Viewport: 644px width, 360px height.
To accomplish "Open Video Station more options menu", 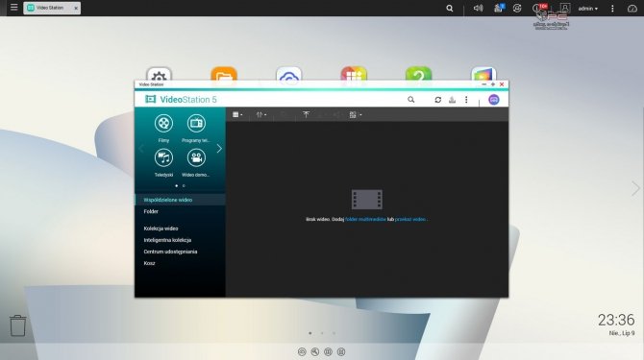I will tap(466, 100).
